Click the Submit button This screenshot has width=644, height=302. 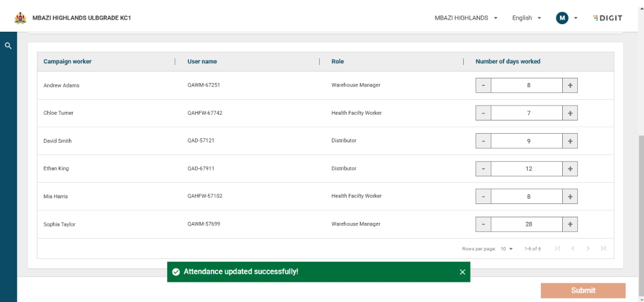tap(582, 290)
